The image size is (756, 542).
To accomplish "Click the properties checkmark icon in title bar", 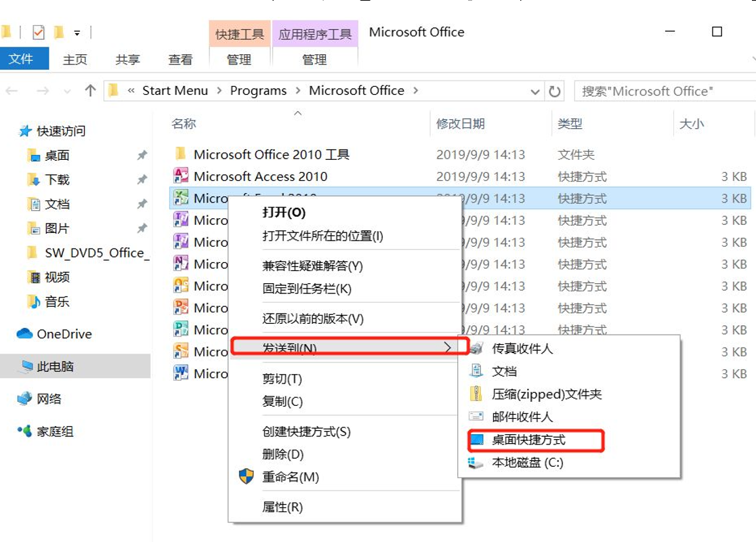I will point(39,32).
